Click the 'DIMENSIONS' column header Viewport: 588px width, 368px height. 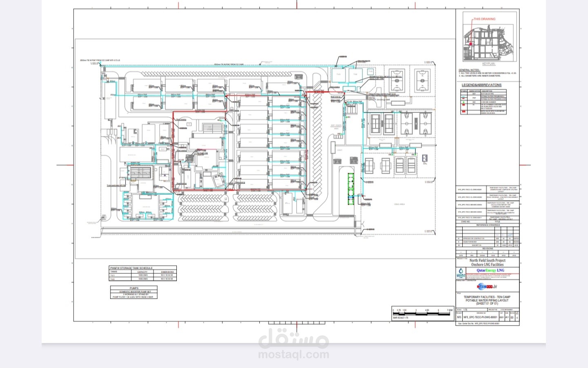167,272
